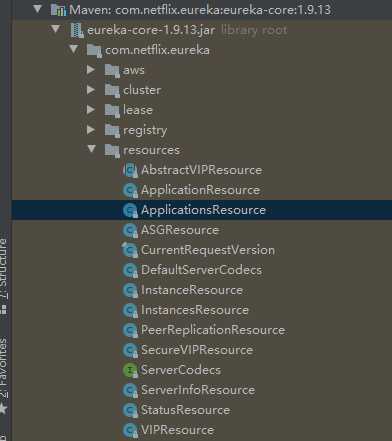Open the CurrentRequestVersion class
Viewport: 392px width, 441px height.
(208, 250)
